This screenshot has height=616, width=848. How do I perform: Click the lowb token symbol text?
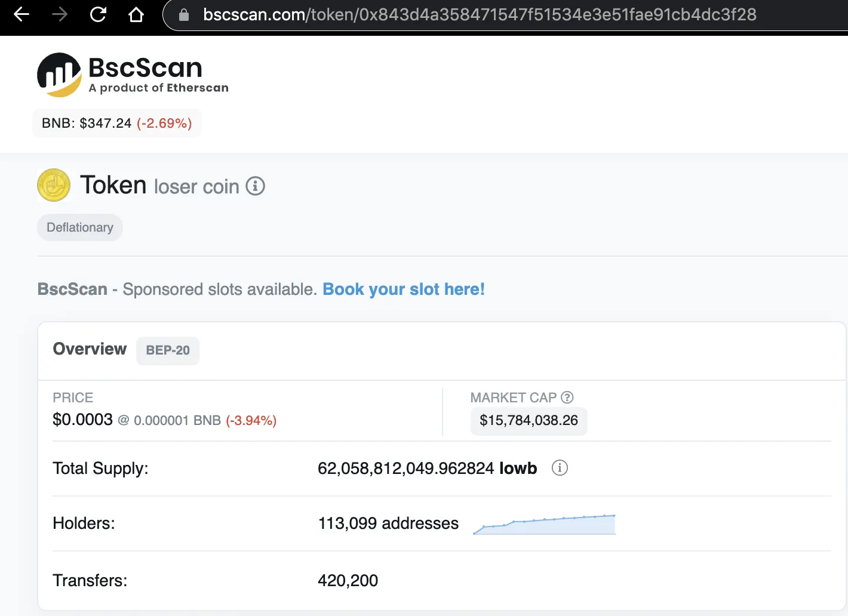(x=518, y=469)
